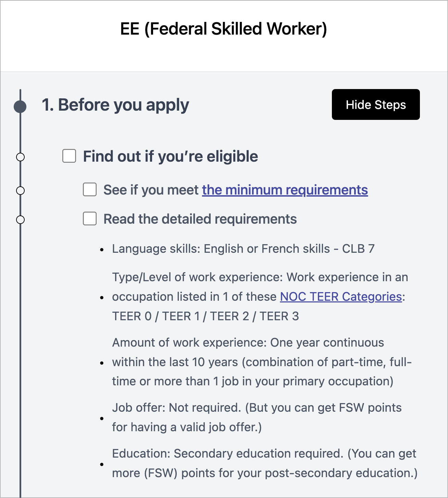Click the "Read the detailed requirements" label text
Viewport: 448px width, 498px height.
pos(200,219)
